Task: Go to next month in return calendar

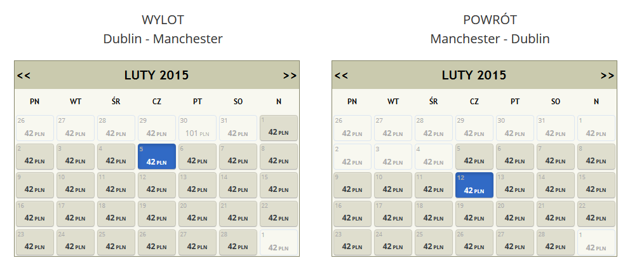Action: coord(607,76)
